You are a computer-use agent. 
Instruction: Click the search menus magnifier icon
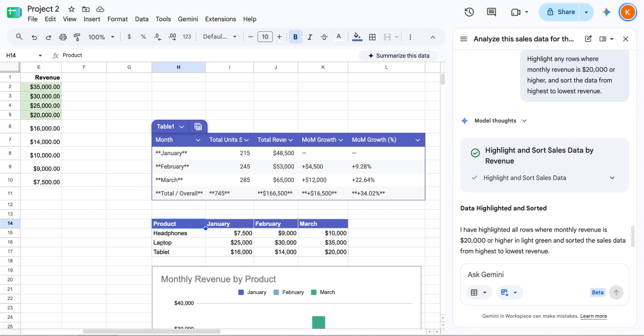coord(19,37)
